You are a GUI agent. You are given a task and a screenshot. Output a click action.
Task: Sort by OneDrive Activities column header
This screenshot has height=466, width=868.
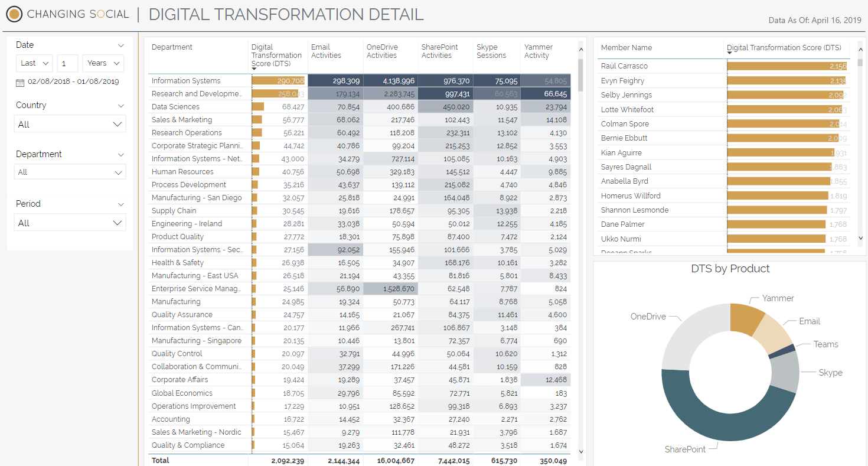pyautogui.click(x=381, y=51)
